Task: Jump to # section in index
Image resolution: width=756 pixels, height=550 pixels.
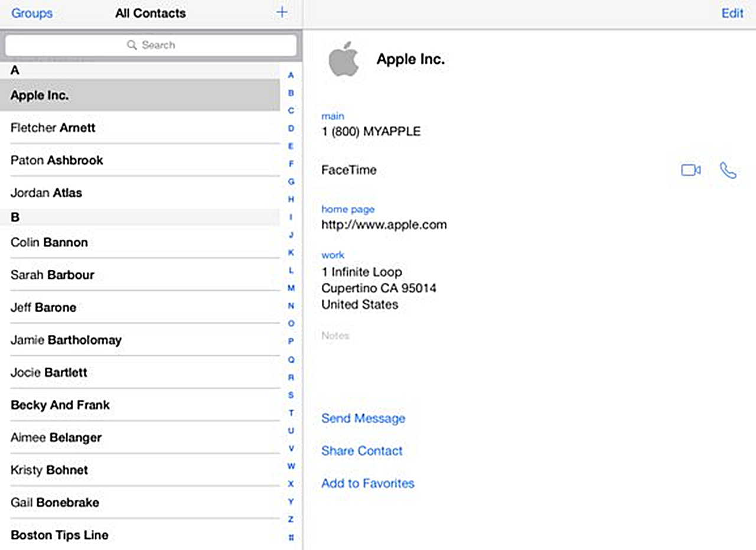Action: click(291, 537)
